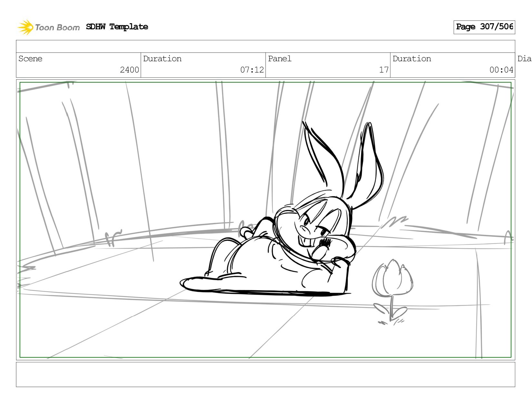Click the 'Page 307/506' page indicator

(484, 27)
